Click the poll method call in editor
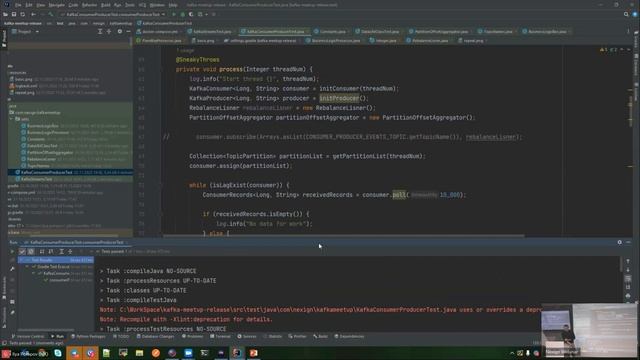The height and width of the screenshot is (360, 640). [x=399, y=195]
